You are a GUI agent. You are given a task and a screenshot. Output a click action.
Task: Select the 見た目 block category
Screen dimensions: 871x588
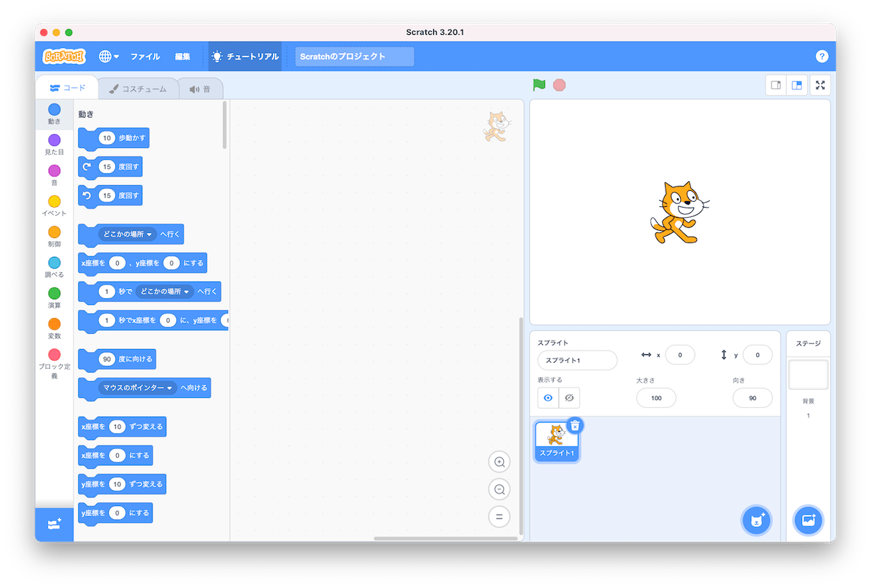pos(54,144)
